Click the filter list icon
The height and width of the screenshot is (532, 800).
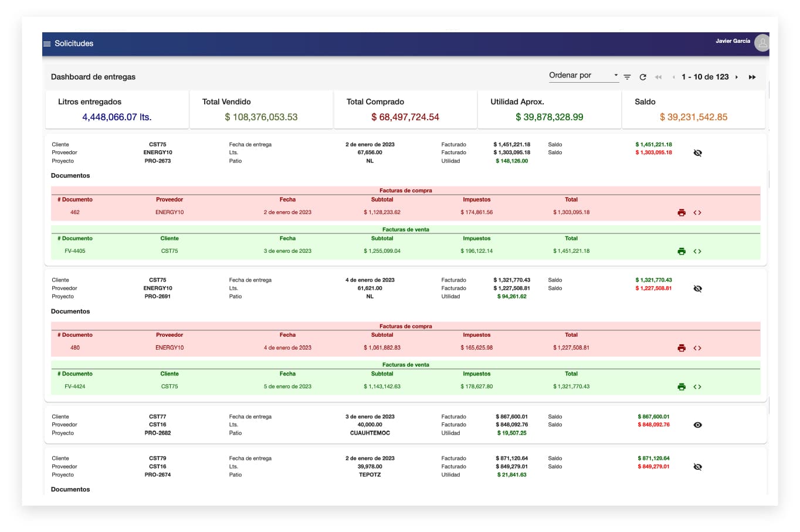click(x=627, y=77)
